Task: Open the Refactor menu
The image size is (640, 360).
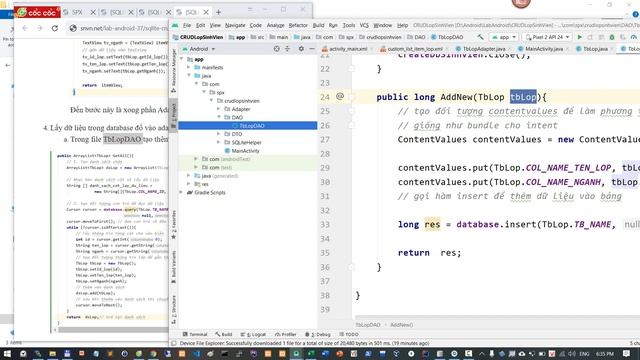Action: 298,25
